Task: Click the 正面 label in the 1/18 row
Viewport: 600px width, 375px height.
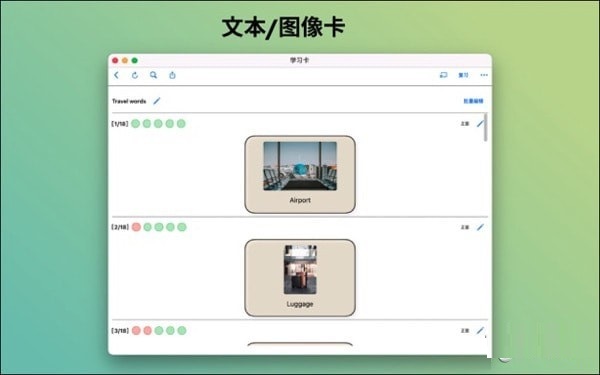Action: 465,124
